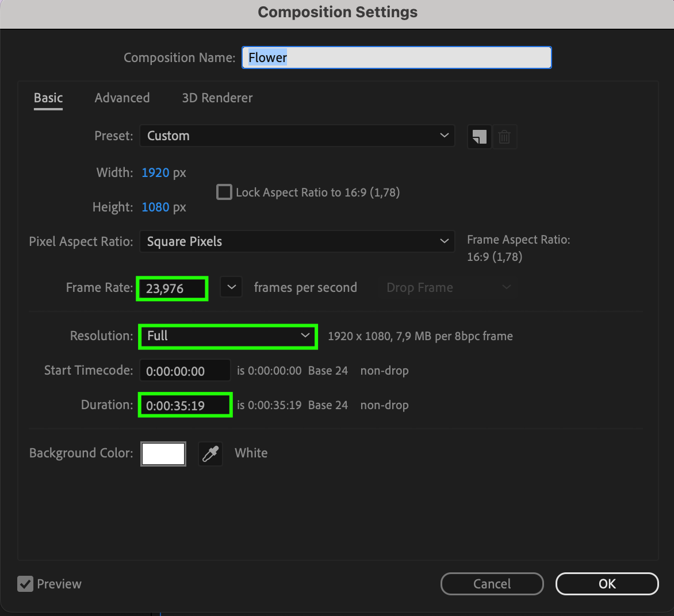Switch to the 3D Renderer tab

[x=217, y=98]
